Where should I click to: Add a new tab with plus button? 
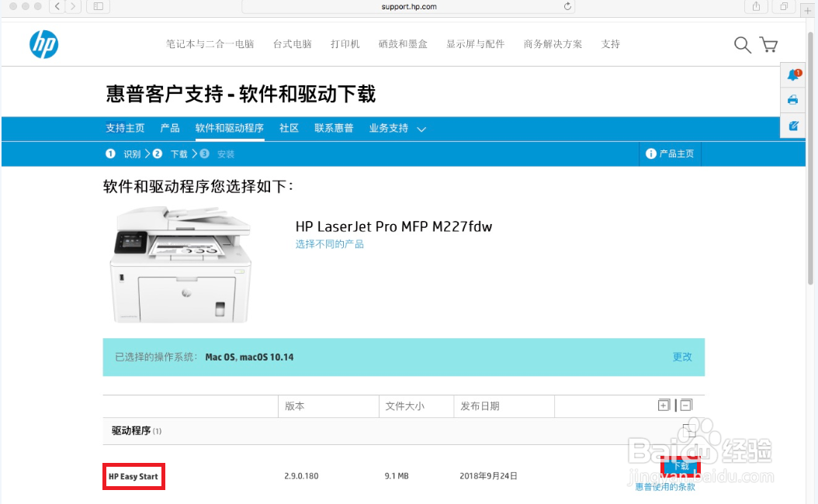point(808,10)
